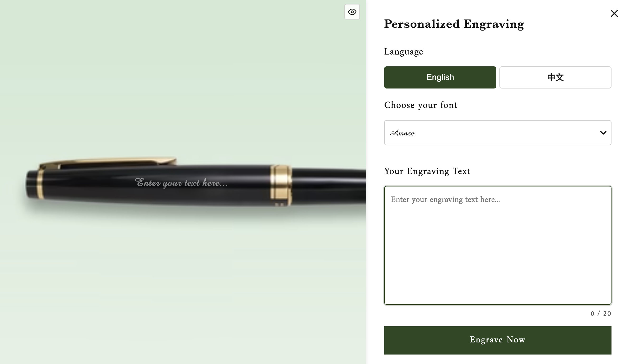Click the Personalized Engraving title
Viewport: 626px width, 364px height.
coord(454,24)
